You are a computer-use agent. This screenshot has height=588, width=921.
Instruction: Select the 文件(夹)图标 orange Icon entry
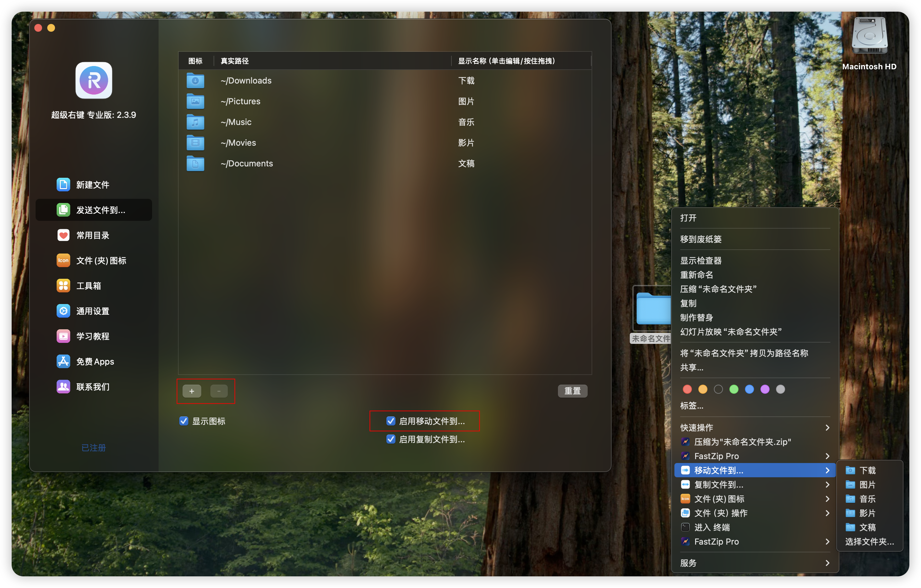(63, 261)
